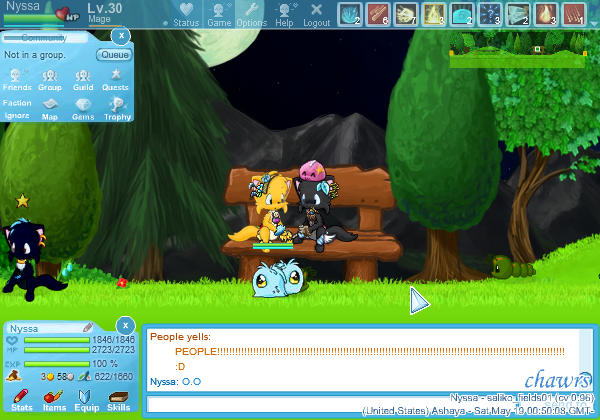Close the Nyssa character info panel
The image size is (600, 420).
pos(125,326)
